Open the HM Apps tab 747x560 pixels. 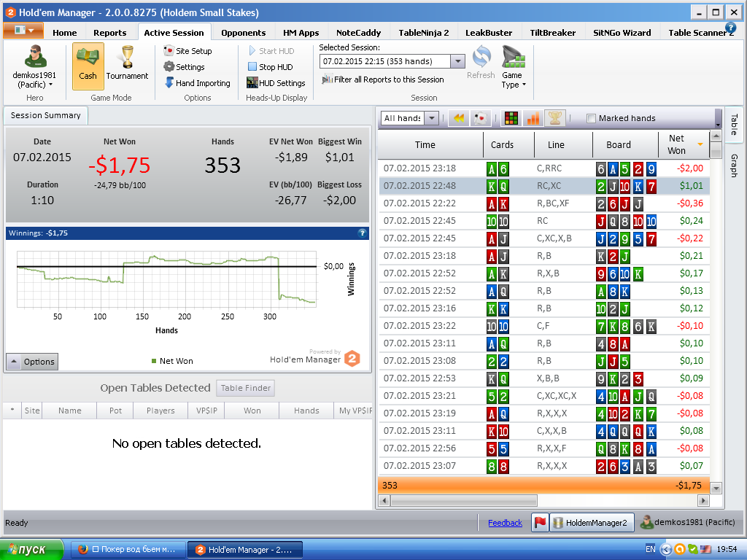pos(301,32)
